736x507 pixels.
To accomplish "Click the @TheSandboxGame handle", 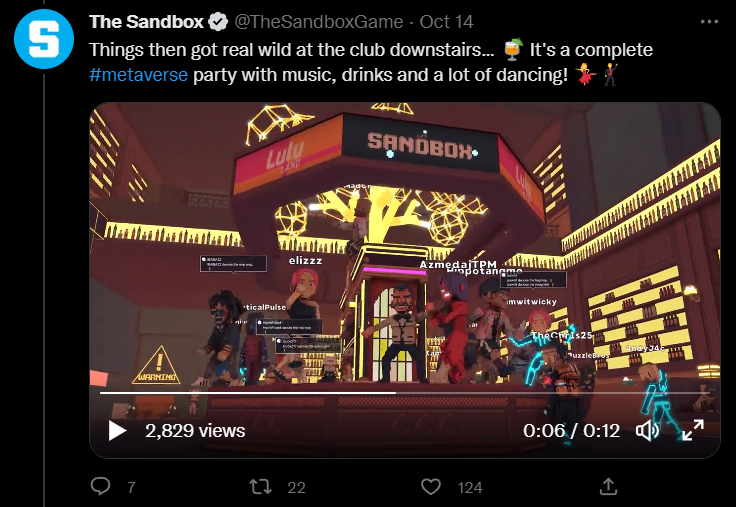I will 318,22.
